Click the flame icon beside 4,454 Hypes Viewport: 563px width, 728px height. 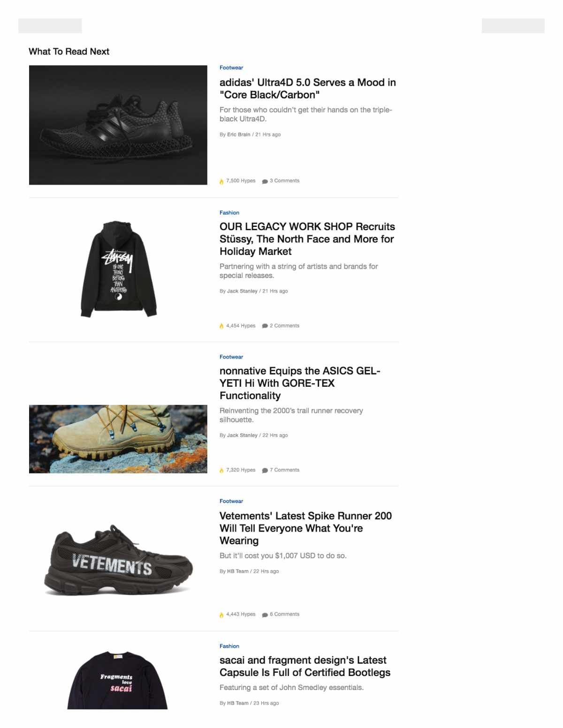pos(221,326)
